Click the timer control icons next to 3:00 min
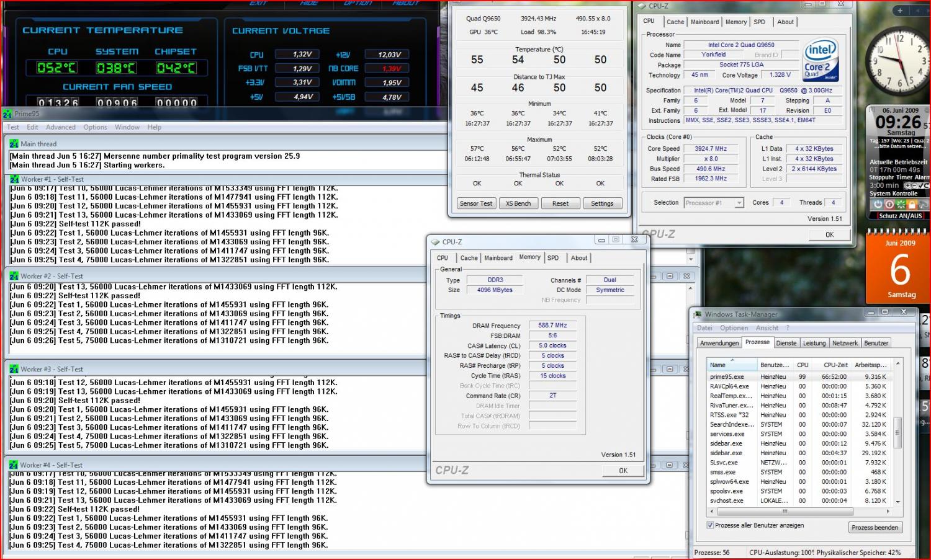This screenshot has width=931, height=560. coord(916,185)
